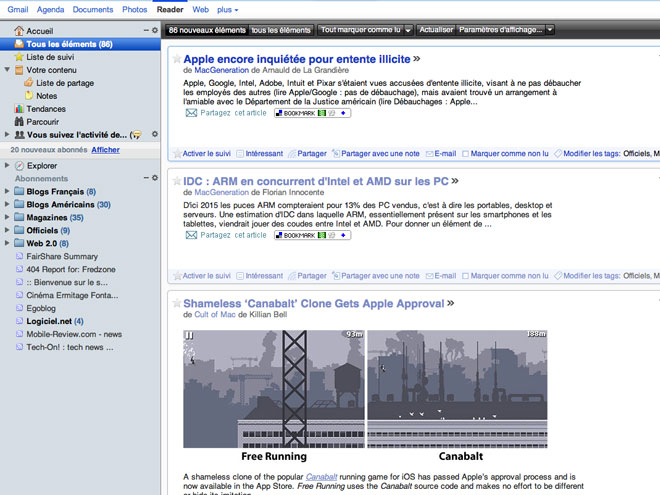660x495 pixels.
Task: Click the FairShare Summary feed icon
Action: click(19, 256)
